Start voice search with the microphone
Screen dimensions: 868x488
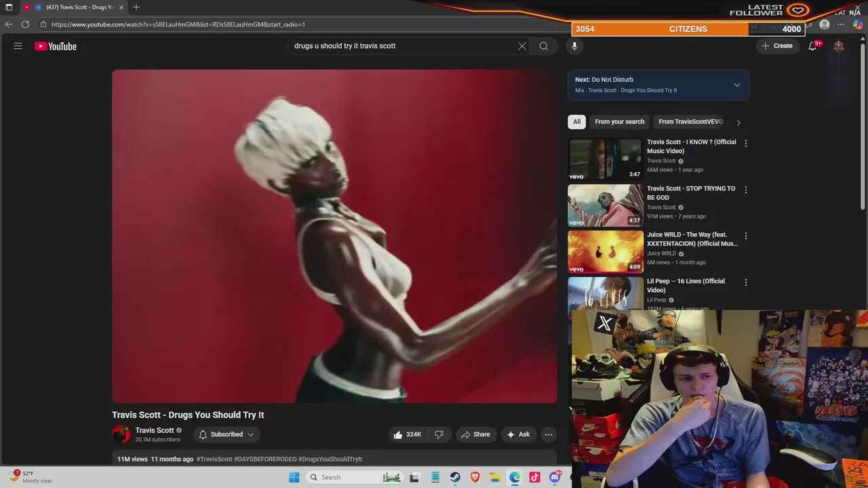(574, 46)
